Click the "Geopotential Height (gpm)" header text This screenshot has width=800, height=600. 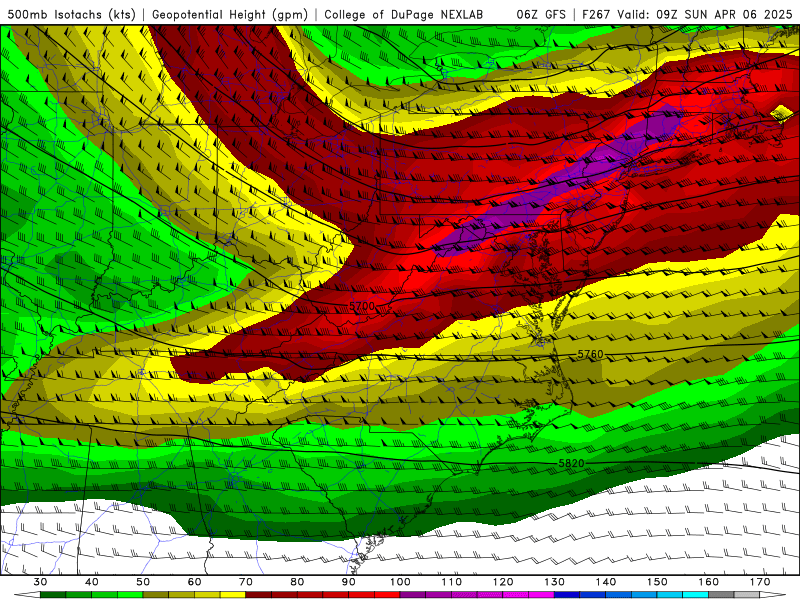(x=230, y=15)
